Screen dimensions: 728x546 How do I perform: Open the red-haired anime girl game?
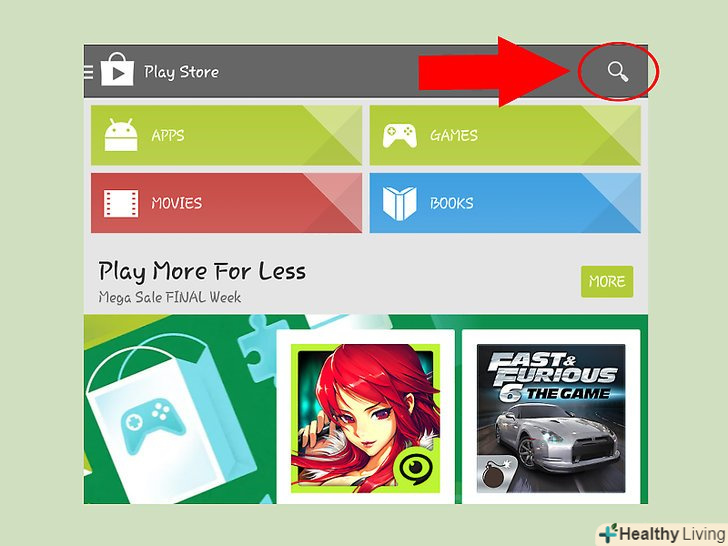[x=365, y=418]
